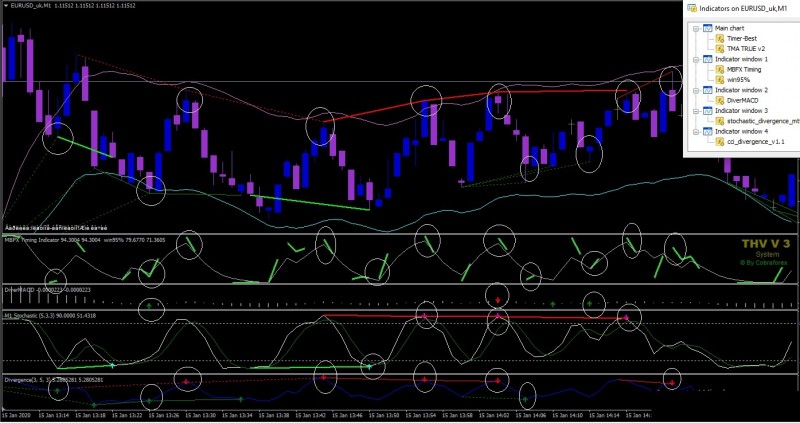The width and height of the screenshot is (800, 423).
Task: Select the stochastic_divergence_mtf entry
Action: (763, 121)
